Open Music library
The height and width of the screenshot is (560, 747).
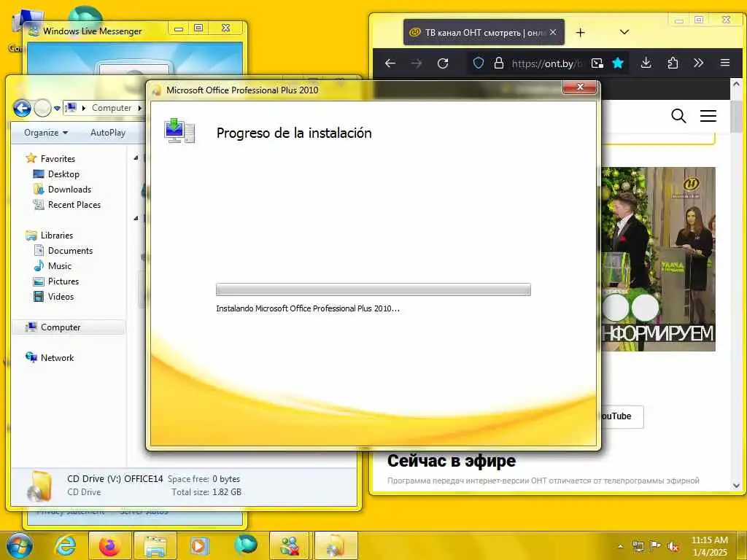pyautogui.click(x=60, y=265)
